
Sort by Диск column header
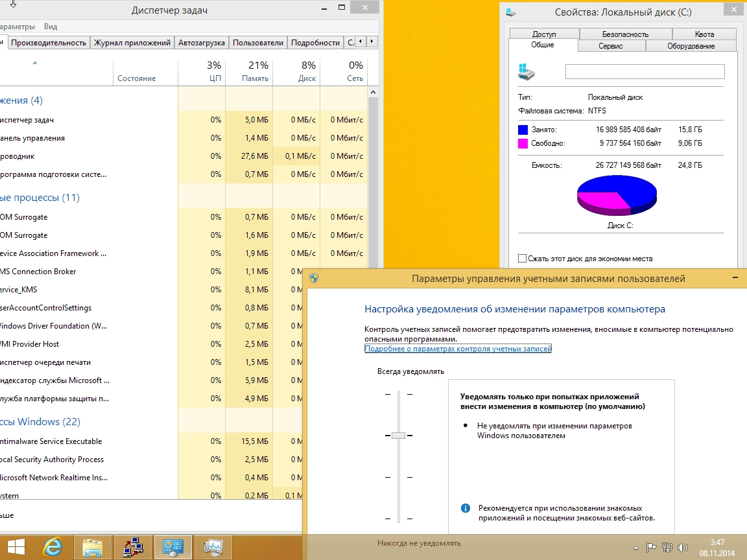pyautogui.click(x=296, y=72)
